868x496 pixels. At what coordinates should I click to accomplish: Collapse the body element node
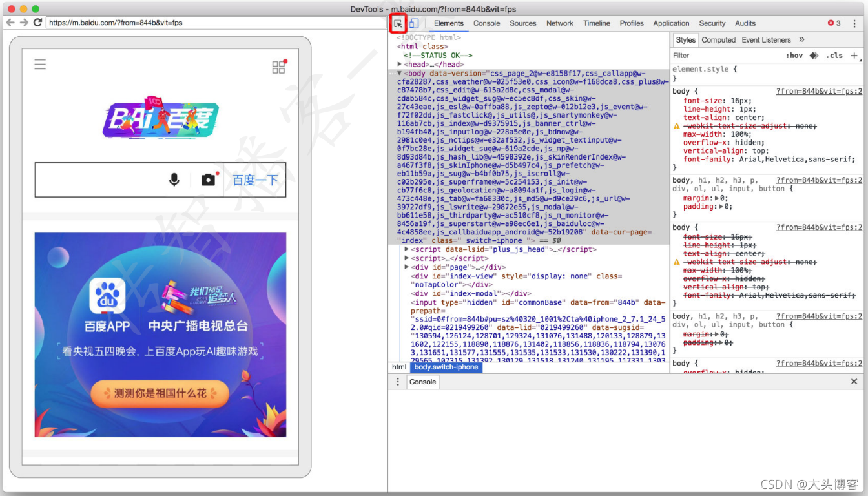(x=400, y=74)
